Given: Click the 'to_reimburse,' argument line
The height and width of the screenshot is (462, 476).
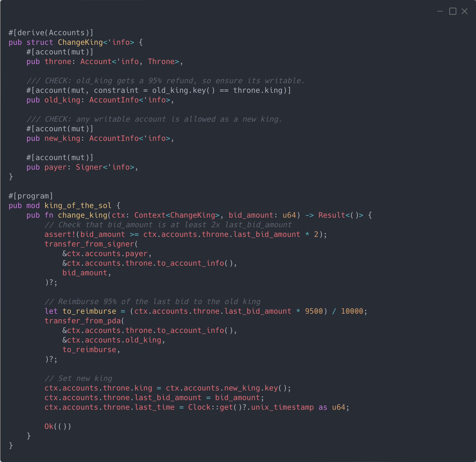Looking at the screenshot, I should pyautogui.click(x=91, y=350).
